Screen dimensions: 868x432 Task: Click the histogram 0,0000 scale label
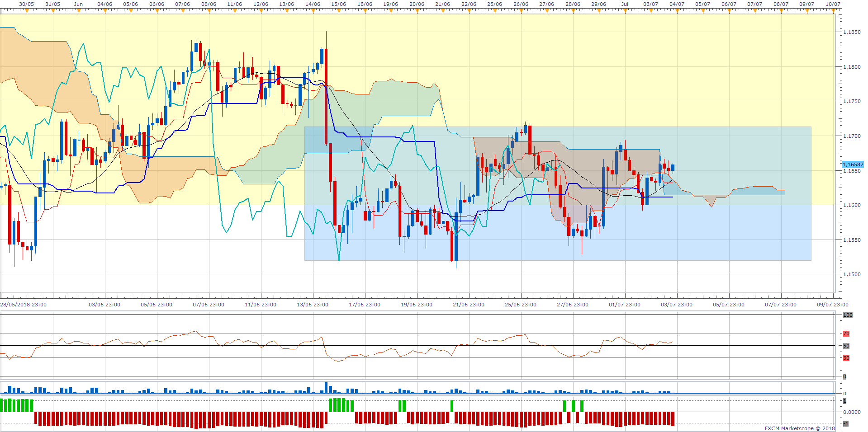pos(851,412)
